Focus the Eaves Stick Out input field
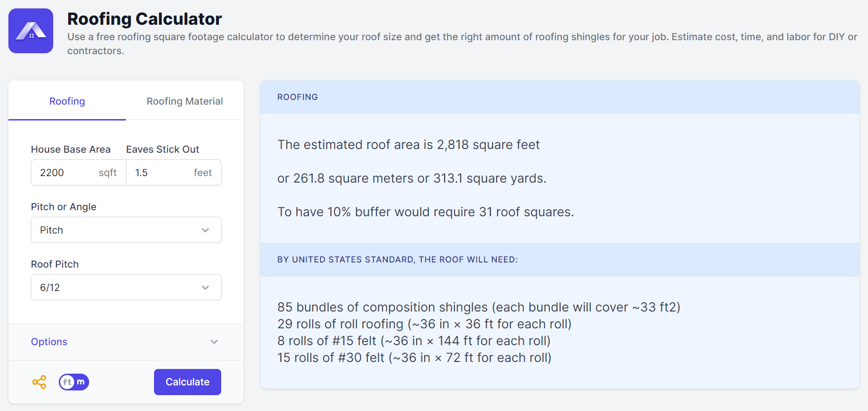 pyautogui.click(x=161, y=173)
